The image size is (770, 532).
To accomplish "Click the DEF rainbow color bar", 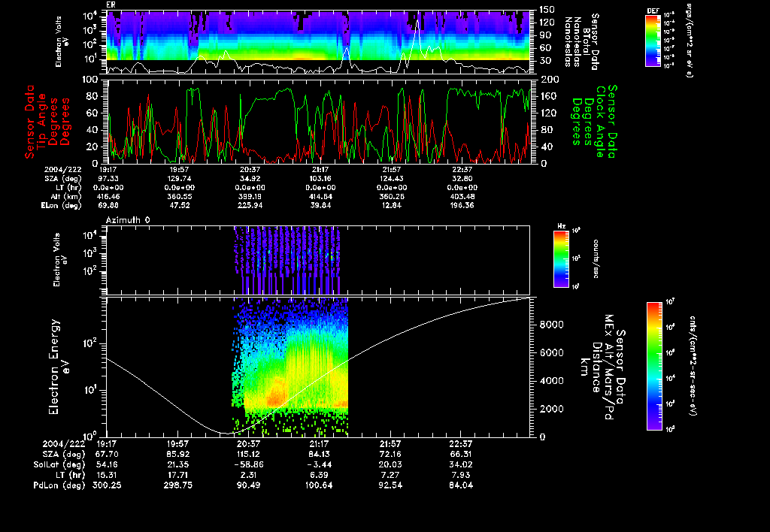I will pos(652,42).
